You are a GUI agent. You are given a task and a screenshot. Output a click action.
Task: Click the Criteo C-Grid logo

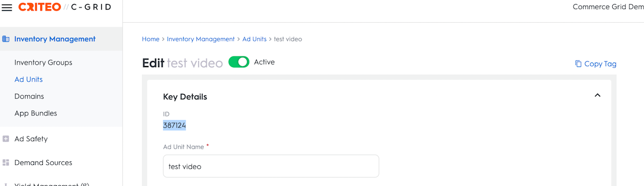(x=65, y=7)
